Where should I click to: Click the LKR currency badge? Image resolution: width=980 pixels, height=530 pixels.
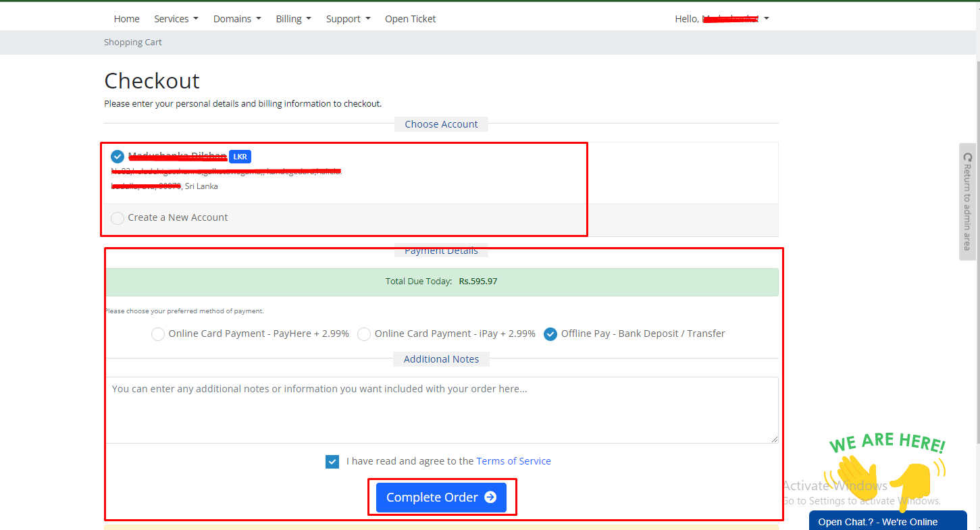tap(240, 157)
